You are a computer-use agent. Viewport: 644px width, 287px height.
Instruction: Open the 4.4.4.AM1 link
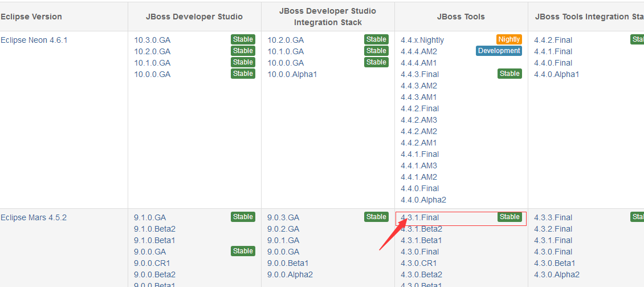(419, 63)
